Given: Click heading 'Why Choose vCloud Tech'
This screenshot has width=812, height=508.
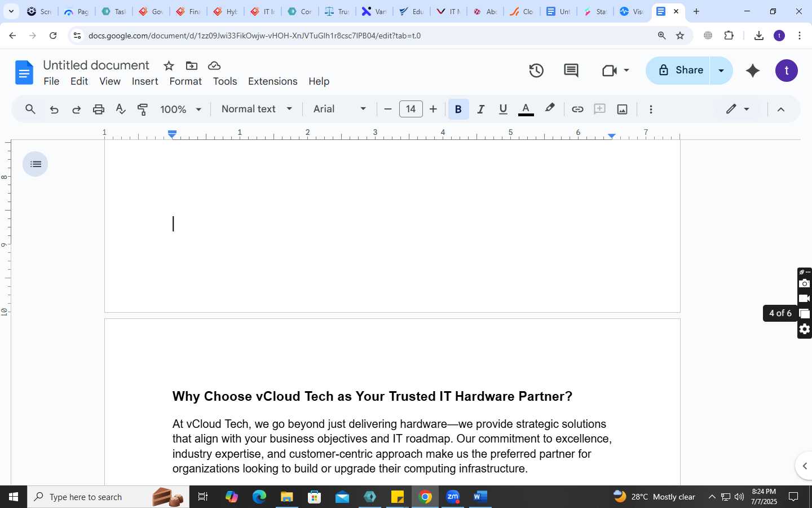Looking at the screenshot, I should tap(372, 396).
